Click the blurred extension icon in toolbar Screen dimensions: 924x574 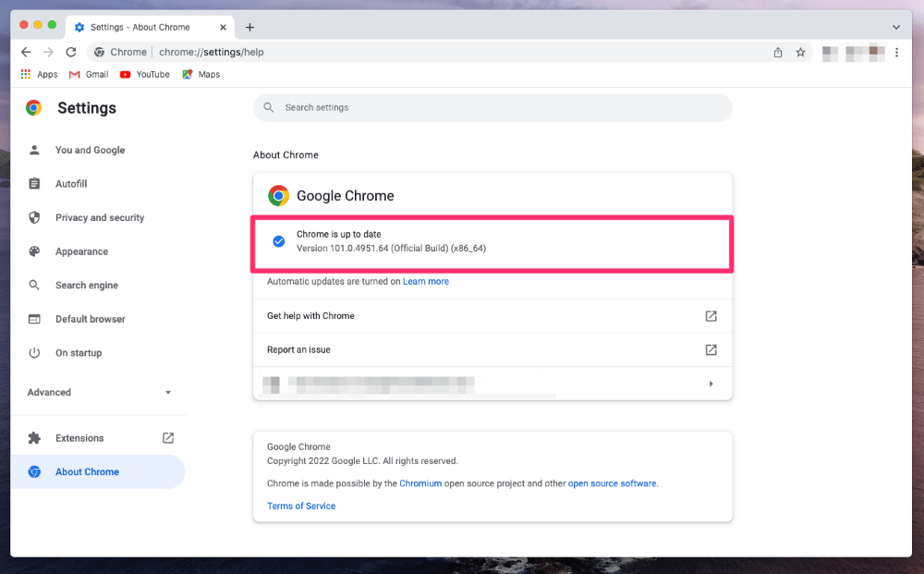[x=831, y=54]
